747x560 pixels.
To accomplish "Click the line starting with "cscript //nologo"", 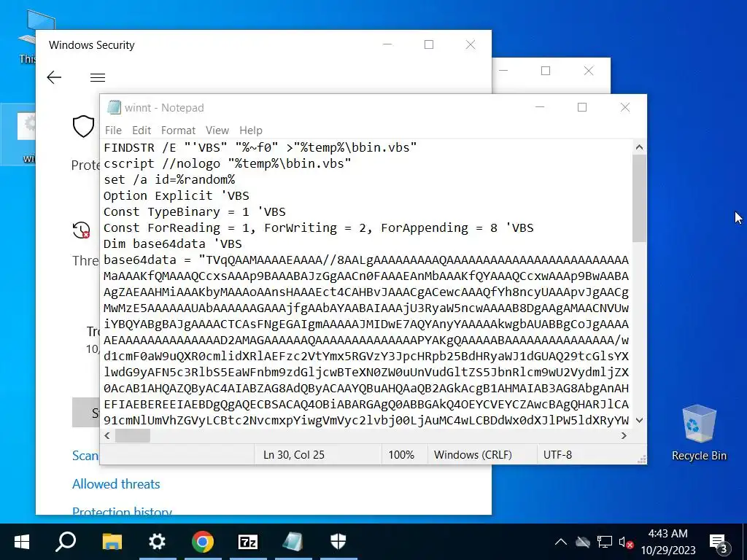I will point(228,163).
